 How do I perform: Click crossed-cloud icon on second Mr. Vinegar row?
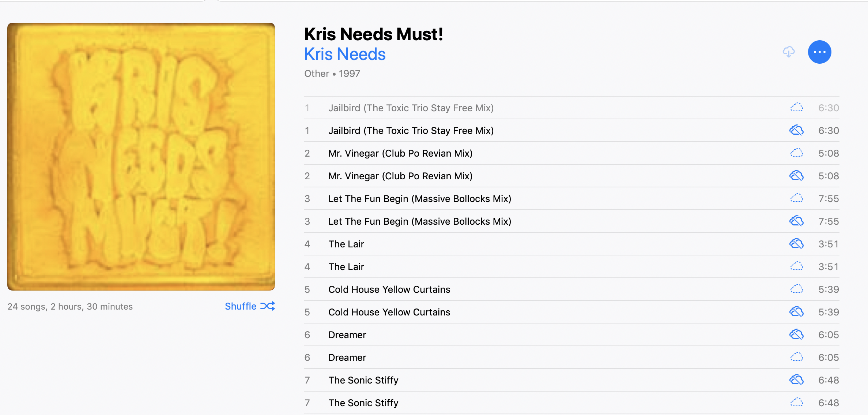pyautogui.click(x=796, y=176)
